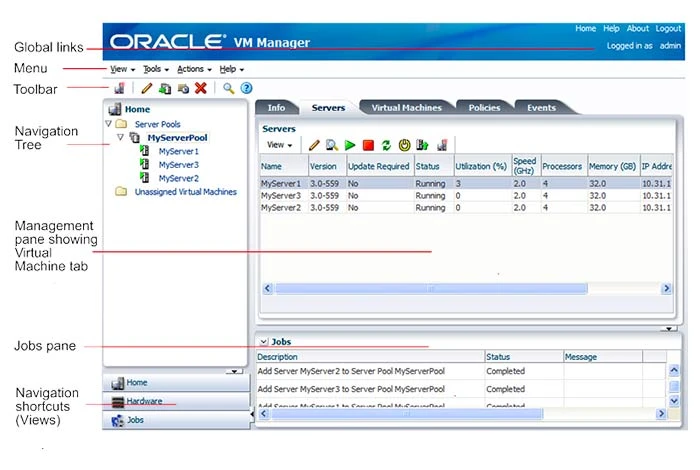700x470 pixels.
Task: Click the edit server pencil in Servers toolbar
Action: 314,145
